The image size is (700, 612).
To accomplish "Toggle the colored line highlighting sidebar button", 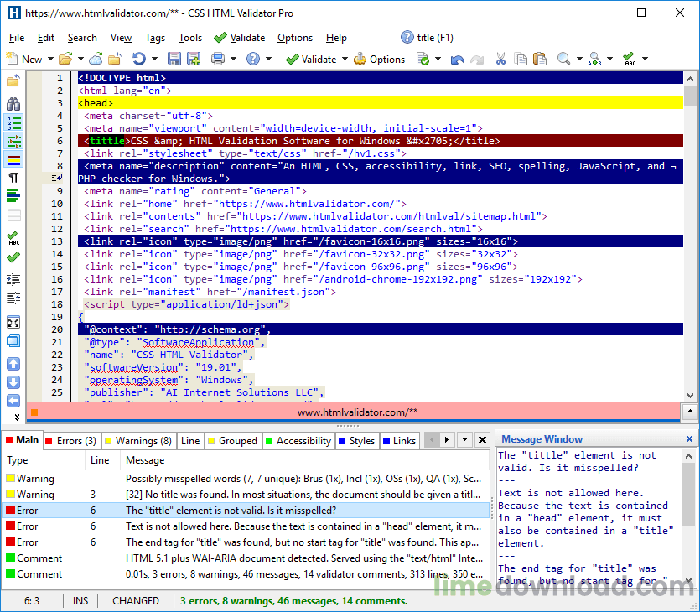I will point(13,159).
